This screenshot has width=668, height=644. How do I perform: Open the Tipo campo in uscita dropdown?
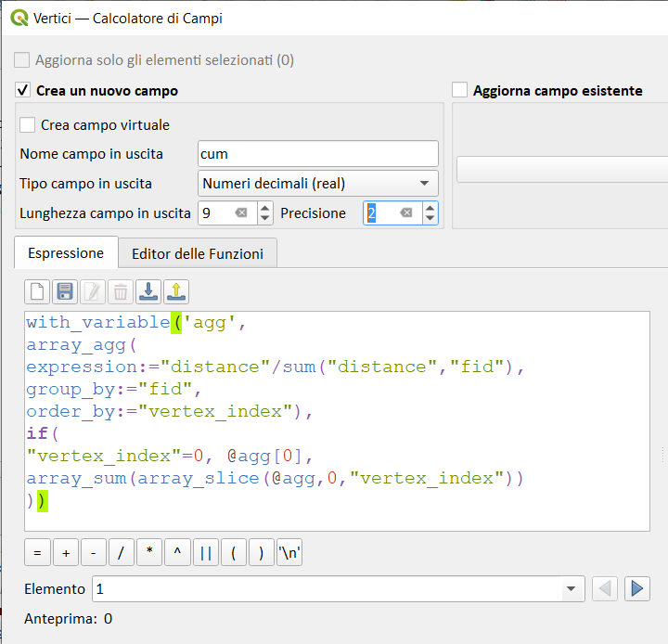(x=318, y=184)
